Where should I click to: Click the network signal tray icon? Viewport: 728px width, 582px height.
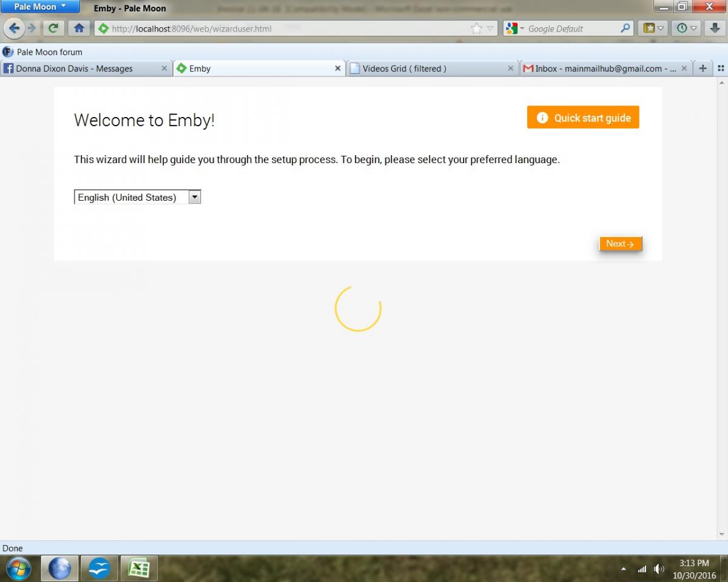[x=642, y=569]
